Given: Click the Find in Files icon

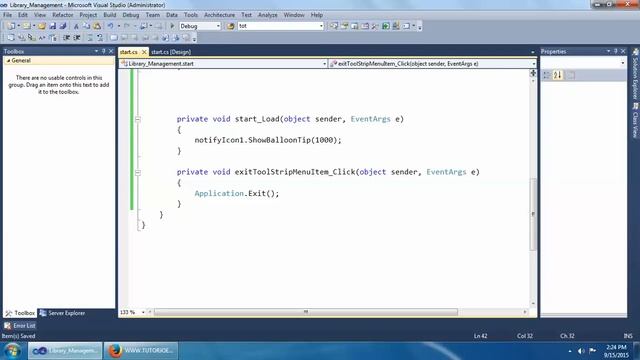Looking at the screenshot, I should [x=231, y=26].
